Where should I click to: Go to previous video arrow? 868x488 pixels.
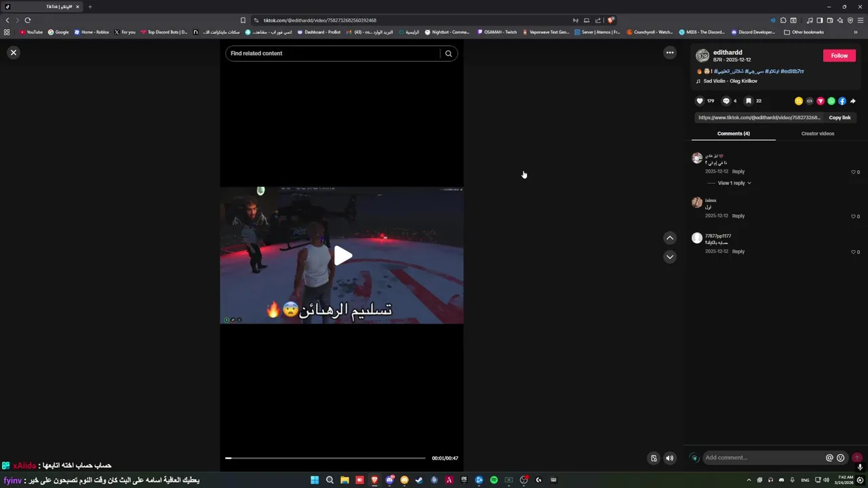670,238
